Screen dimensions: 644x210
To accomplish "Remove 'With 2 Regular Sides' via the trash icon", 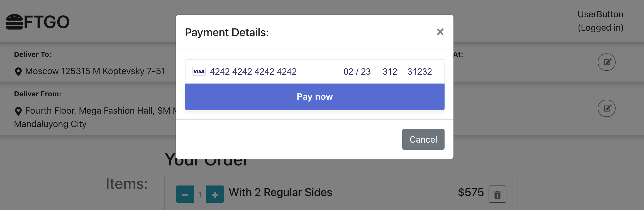I will tap(497, 194).
